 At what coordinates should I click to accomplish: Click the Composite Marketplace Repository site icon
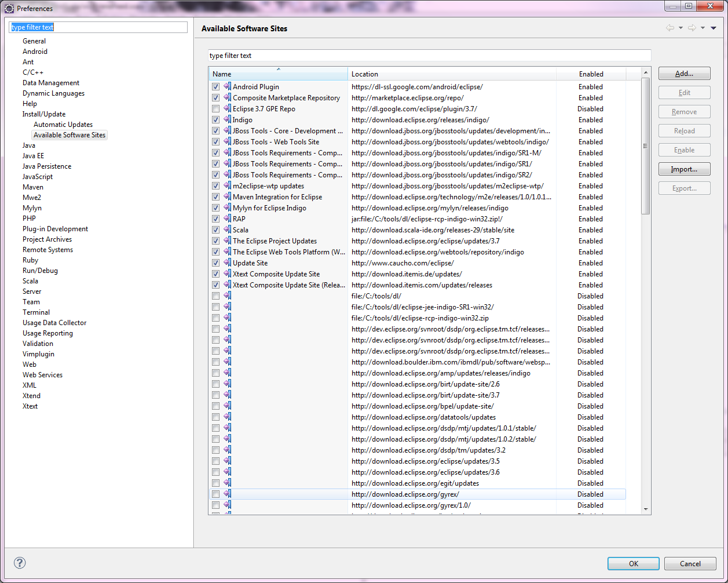(227, 97)
